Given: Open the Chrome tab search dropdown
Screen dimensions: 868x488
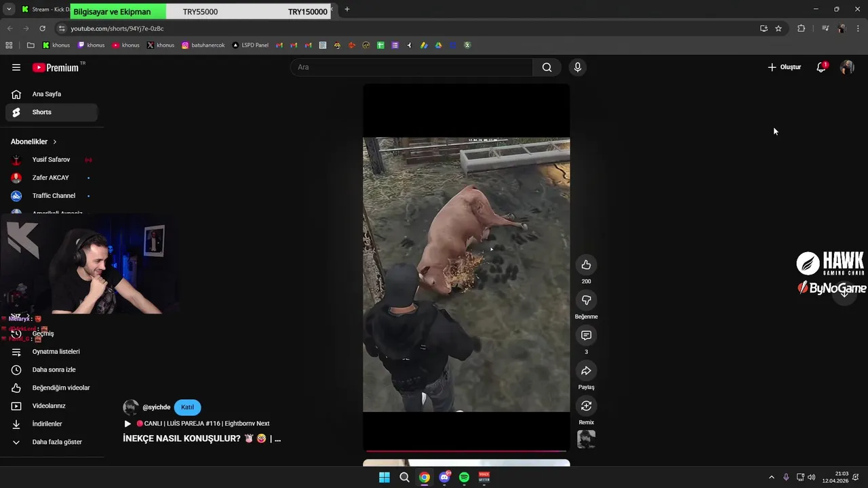Looking at the screenshot, I should (9, 9).
